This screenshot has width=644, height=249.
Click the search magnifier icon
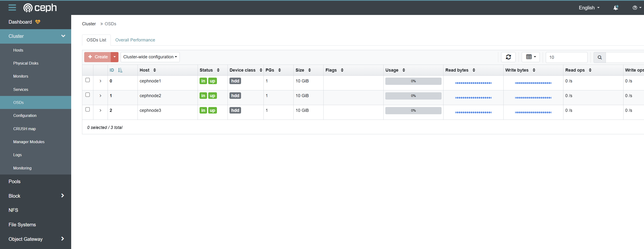[x=600, y=57]
